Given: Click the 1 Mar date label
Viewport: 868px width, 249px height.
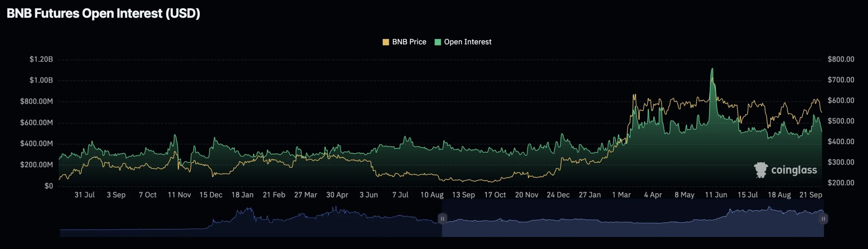Looking at the screenshot, I should (622, 195).
